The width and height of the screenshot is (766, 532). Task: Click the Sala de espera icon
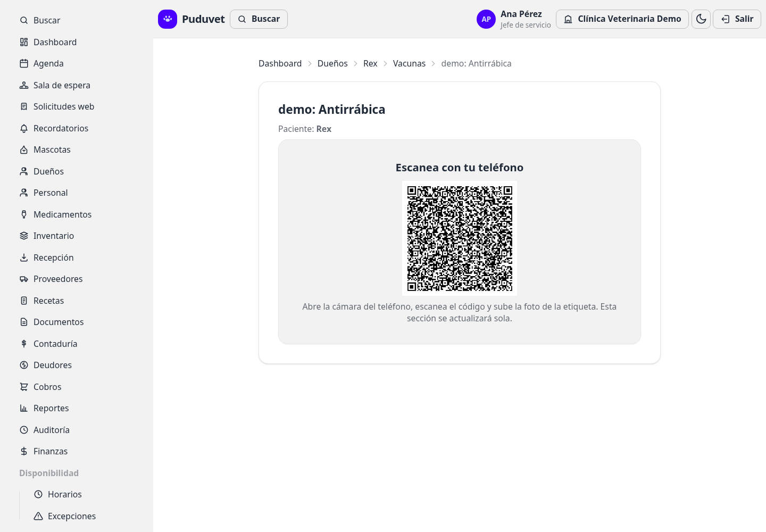[24, 85]
